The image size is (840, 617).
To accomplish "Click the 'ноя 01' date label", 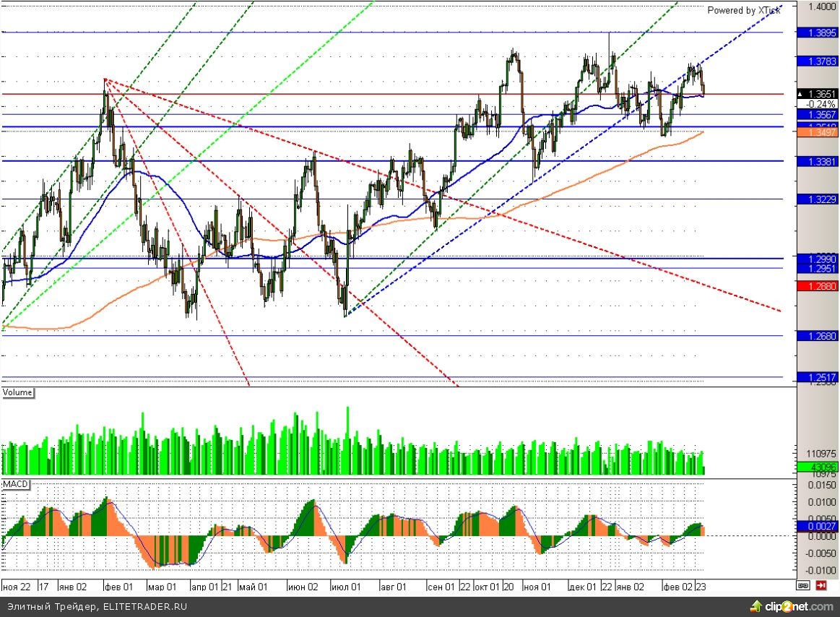I will click(537, 587).
